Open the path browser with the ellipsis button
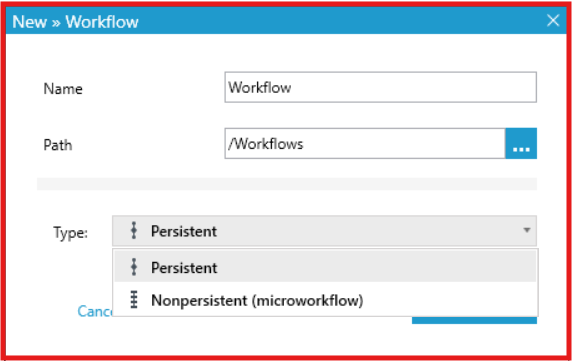This screenshot has height=361, width=572. [x=521, y=143]
